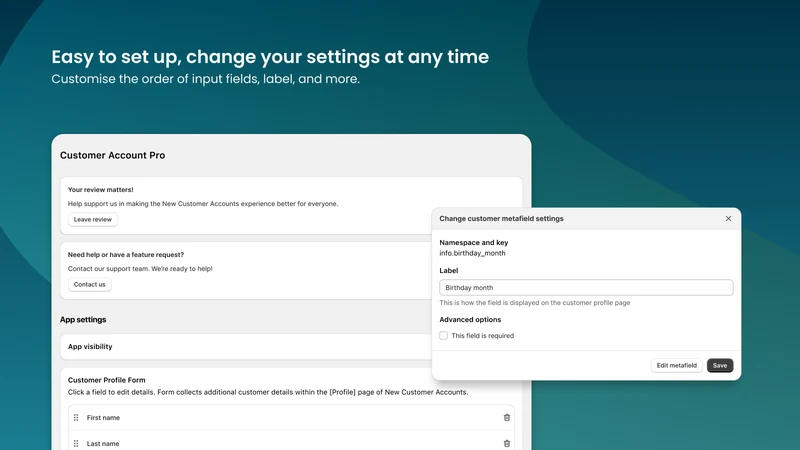Click the drag handle beside Last name

tap(76, 443)
